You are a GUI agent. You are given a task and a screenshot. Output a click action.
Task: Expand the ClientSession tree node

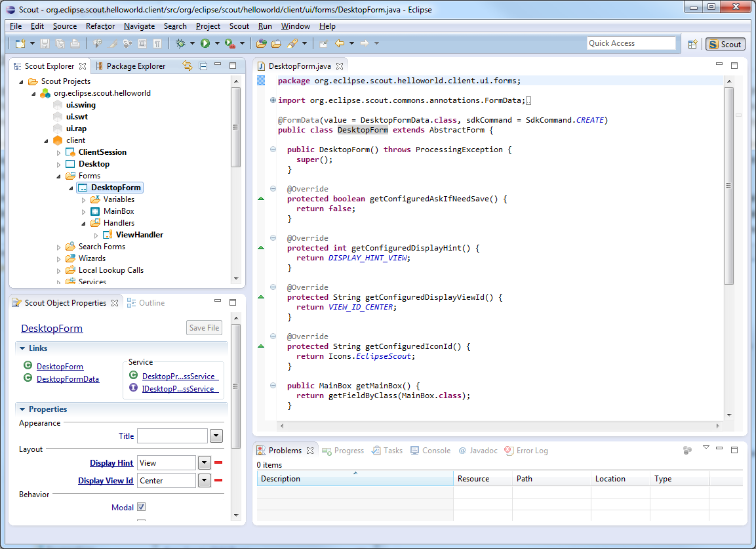[58, 152]
